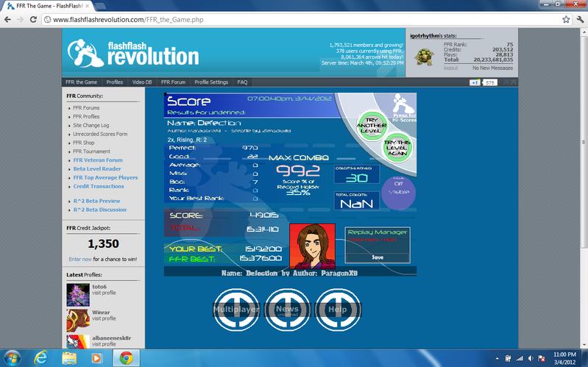Click the Try Another Level green circle

371,126
